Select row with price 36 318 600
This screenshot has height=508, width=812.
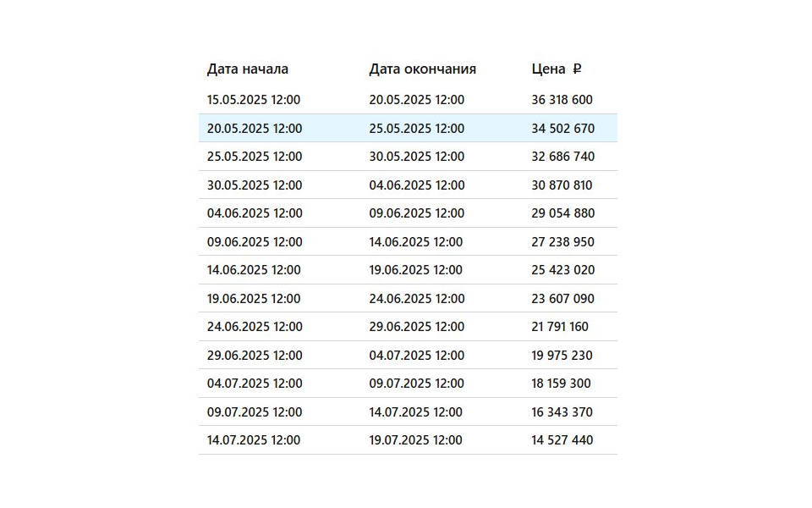(408, 100)
